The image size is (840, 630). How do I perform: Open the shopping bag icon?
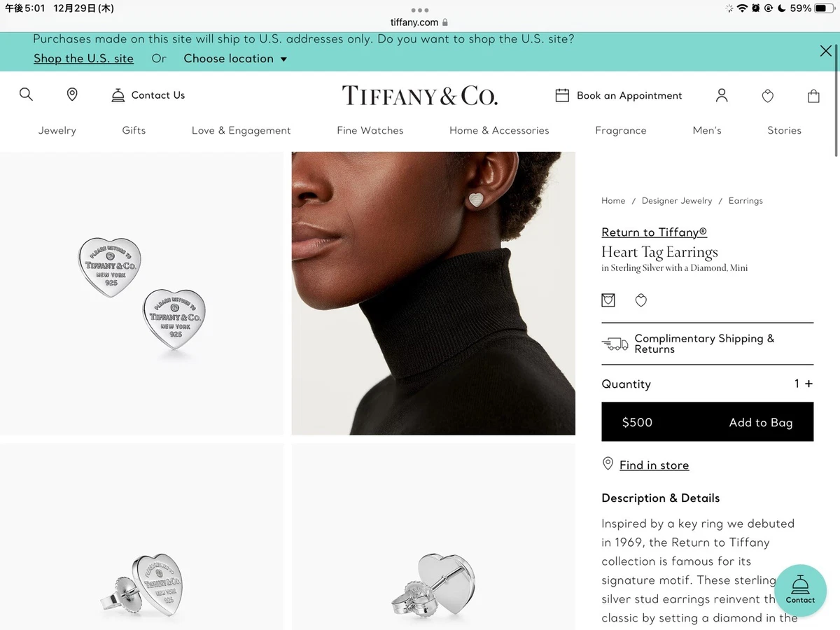click(813, 96)
